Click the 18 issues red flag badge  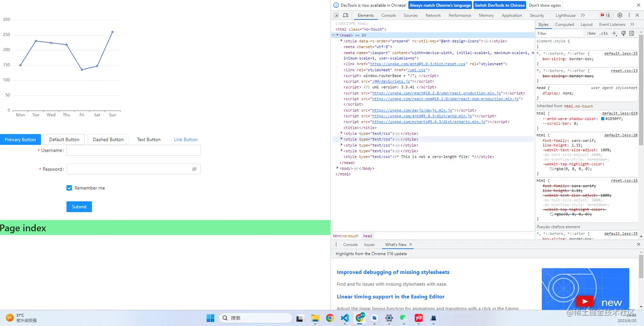pyautogui.click(x=605, y=15)
